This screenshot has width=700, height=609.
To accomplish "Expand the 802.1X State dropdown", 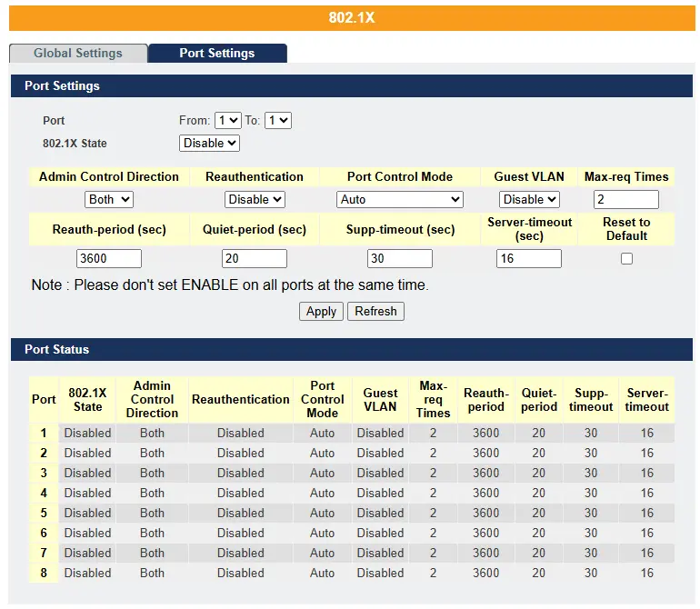I will pyautogui.click(x=209, y=143).
